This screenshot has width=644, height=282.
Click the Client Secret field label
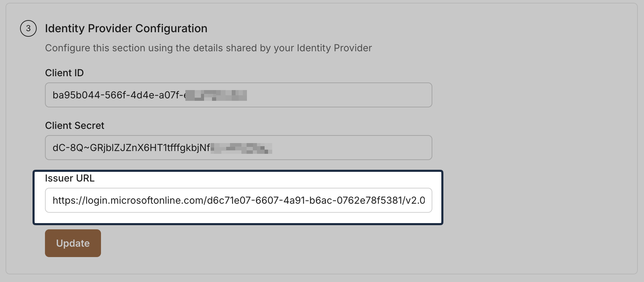coord(74,125)
